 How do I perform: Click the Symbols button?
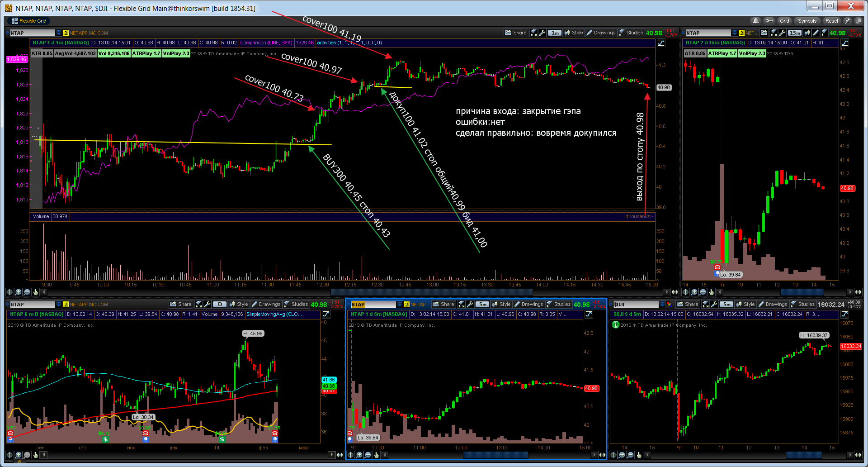(x=807, y=21)
